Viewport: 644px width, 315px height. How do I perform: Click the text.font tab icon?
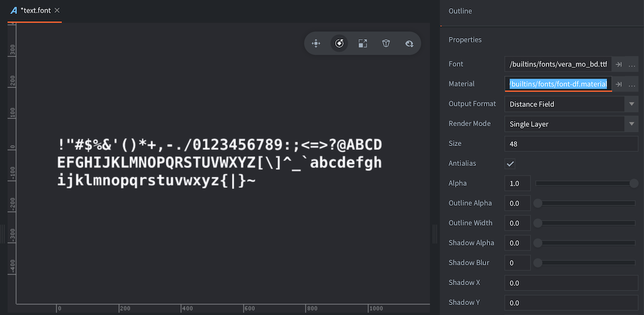coord(14,11)
